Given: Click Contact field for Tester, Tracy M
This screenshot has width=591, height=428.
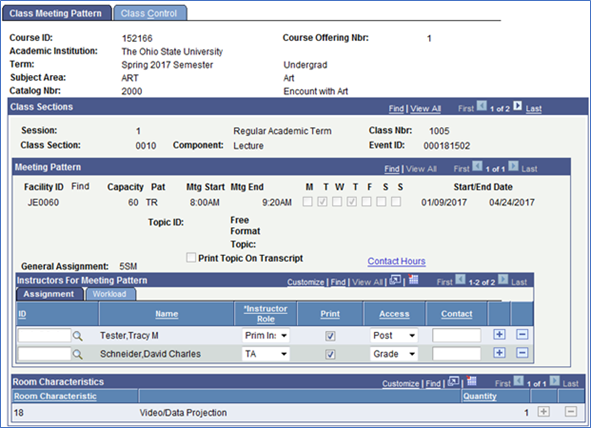Looking at the screenshot, I should [x=457, y=335].
